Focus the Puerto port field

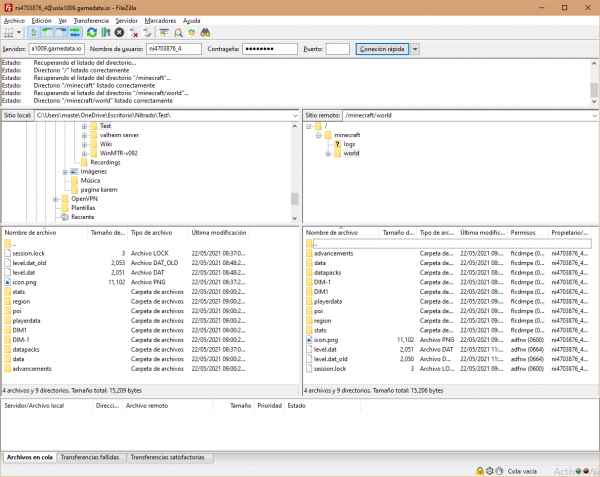pos(338,49)
